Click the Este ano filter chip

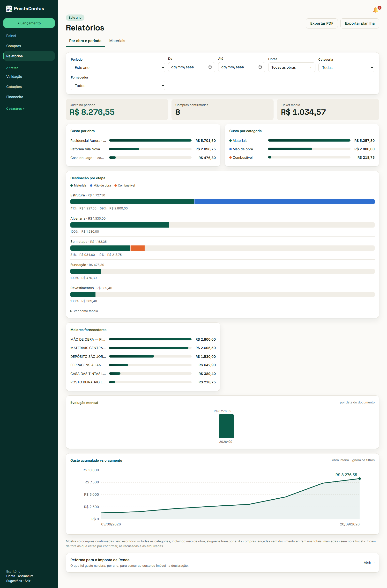[x=75, y=18]
